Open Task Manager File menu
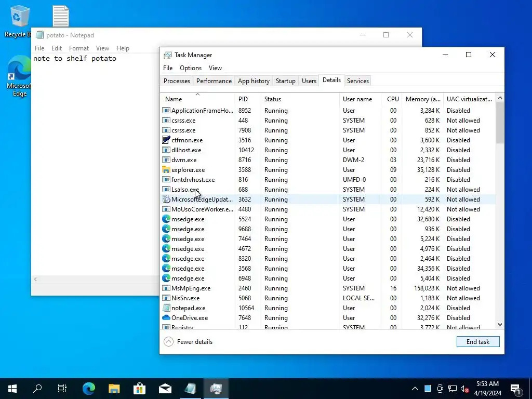 (x=168, y=68)
